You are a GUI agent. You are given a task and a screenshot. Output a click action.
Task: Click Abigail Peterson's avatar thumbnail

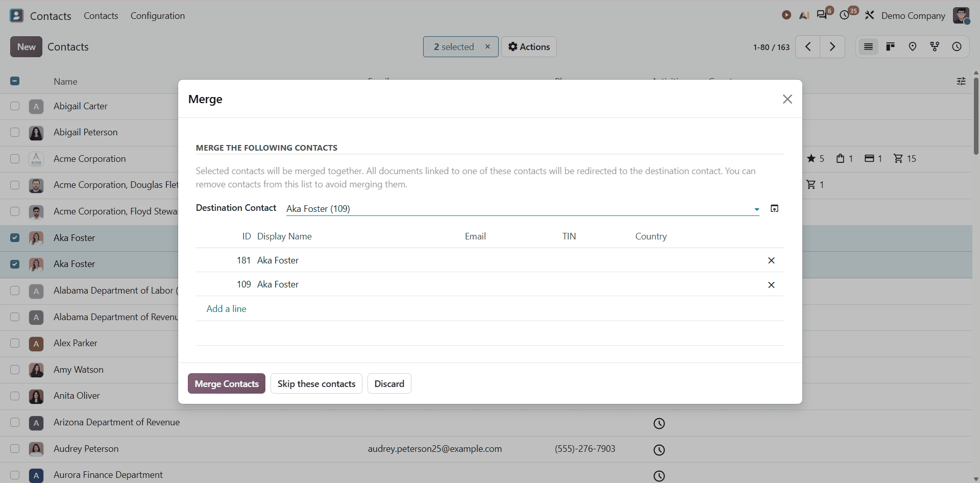tap(36, 133)
